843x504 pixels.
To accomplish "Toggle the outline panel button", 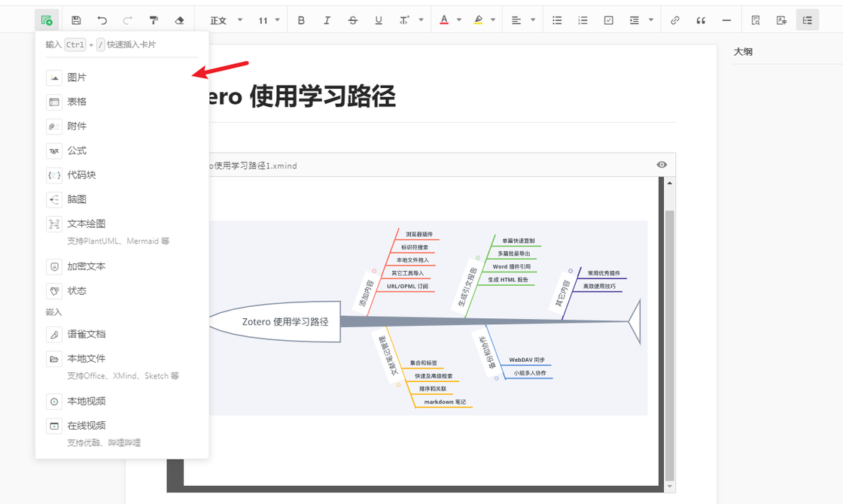I will click(x=808, y=20).
